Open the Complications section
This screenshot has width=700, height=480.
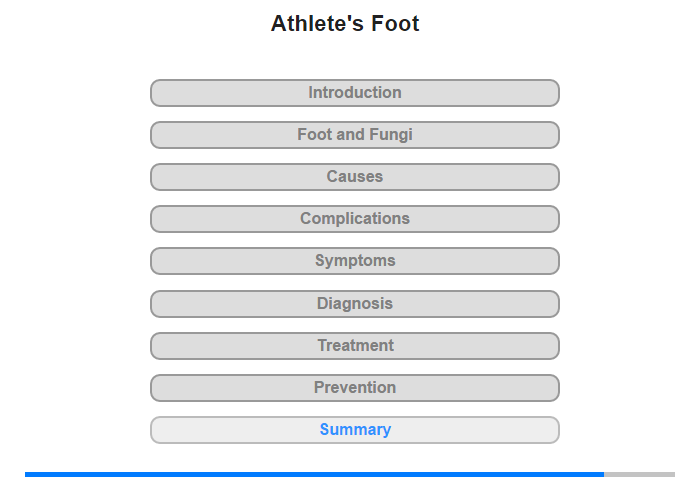(x=355, y=219)
